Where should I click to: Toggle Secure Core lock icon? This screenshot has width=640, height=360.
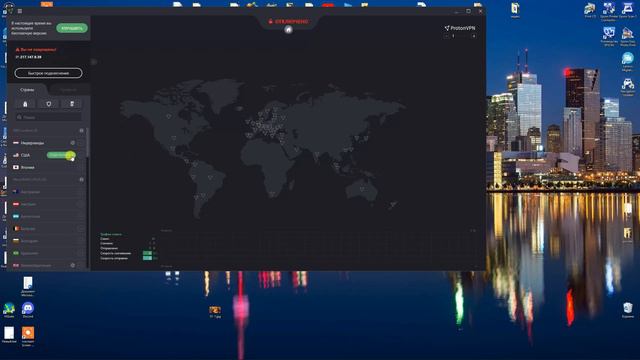(25, 104)
